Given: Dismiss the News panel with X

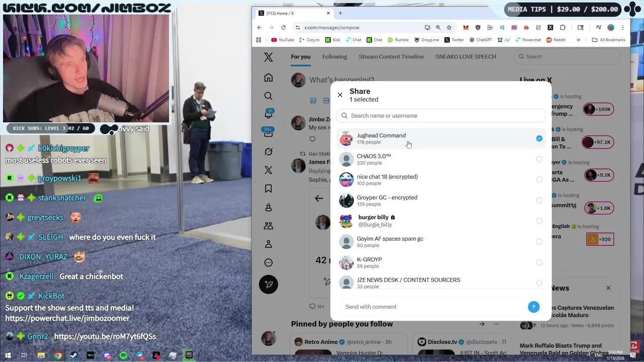Looking at the screenshot, I should (608, 288).
